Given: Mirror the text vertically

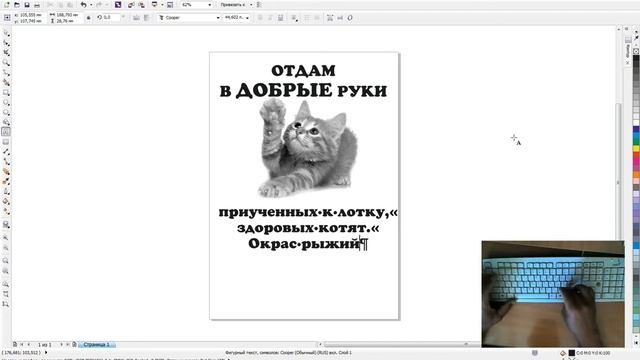Looking at the screenshot, I should tap(147, 18).
